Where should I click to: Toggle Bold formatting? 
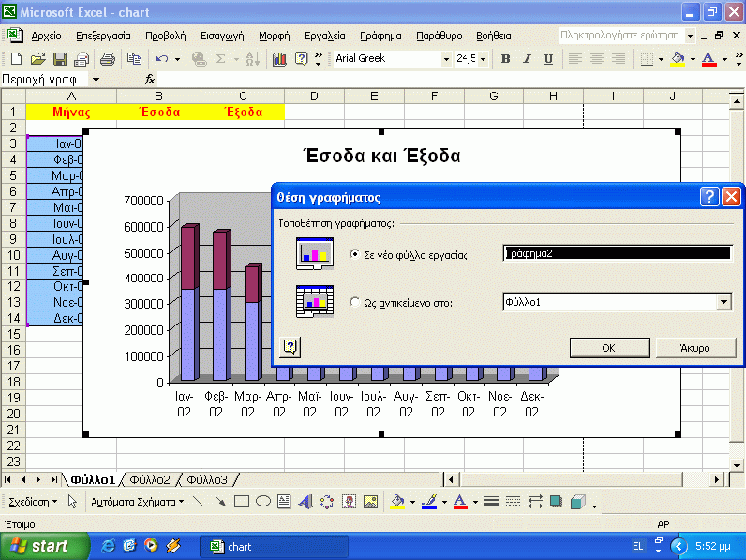pyautogui.click(x=505, y=59)
